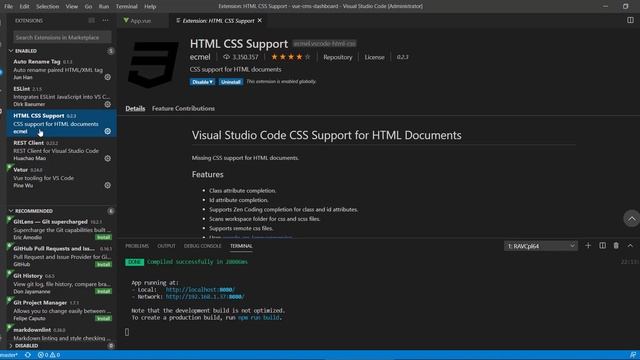This screenshot has height=360, width=640.
Task: Collapse the RECOMMENDED extensions section
Action: click(x=61, y=211)
